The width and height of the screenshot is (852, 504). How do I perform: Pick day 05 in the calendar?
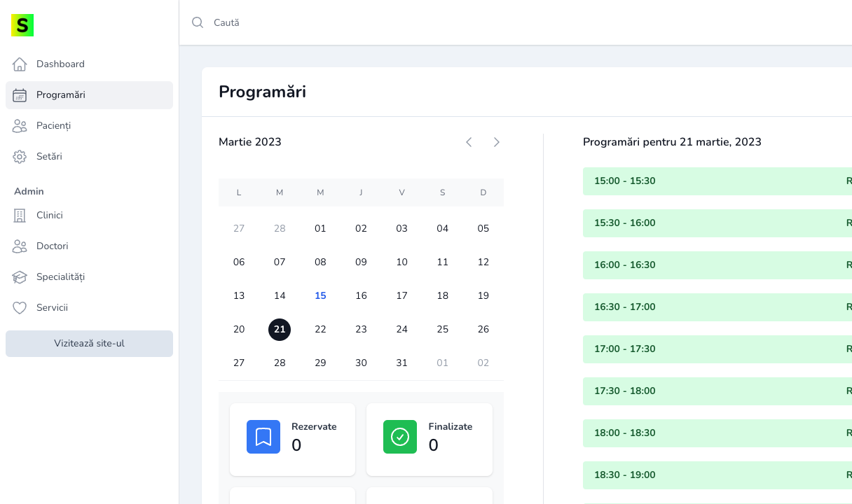click(483, 229)
